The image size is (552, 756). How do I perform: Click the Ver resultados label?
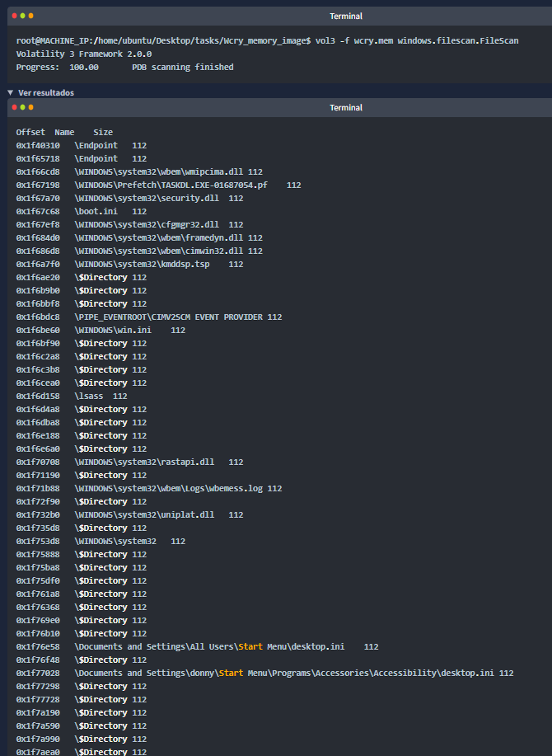click(x=46, y=92)
